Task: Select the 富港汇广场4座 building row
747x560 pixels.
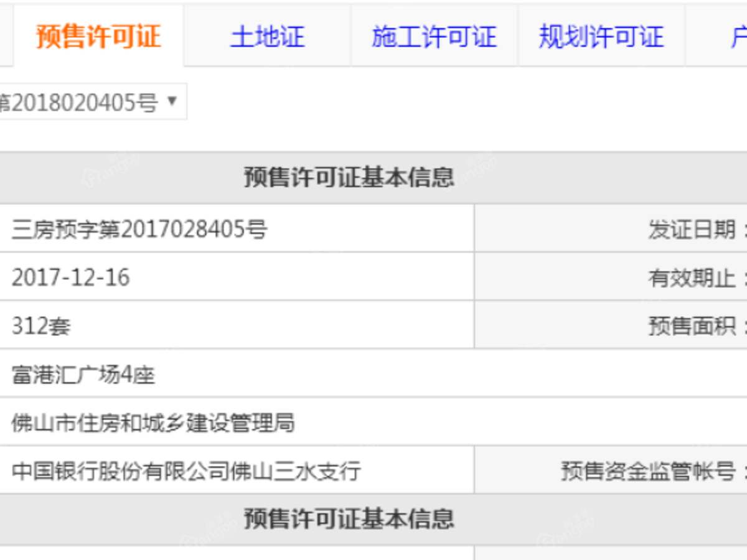Action: coord(83,375)
